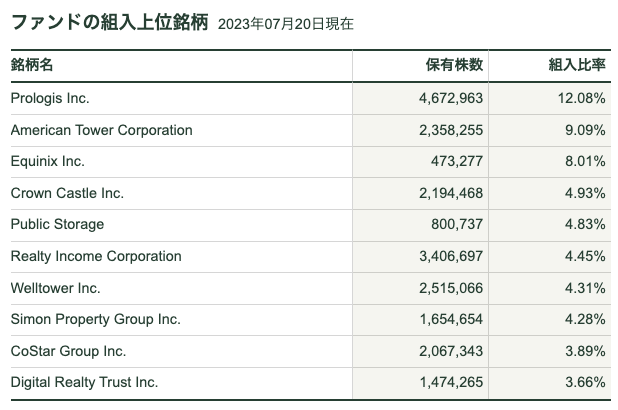The width and height of the screenshot is (618, 410).
Task: Click the 保有株数 column header
Action: point(454,65)
